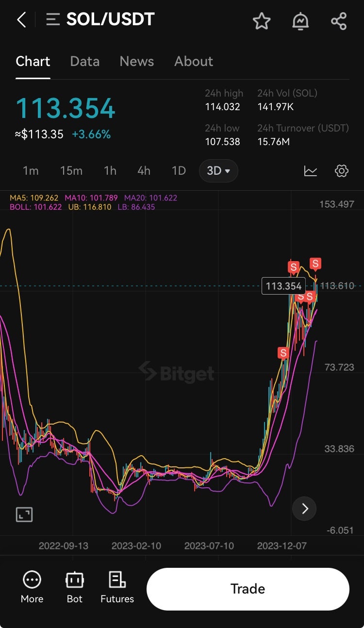Open chart indicator line icon

pos(311,171)
